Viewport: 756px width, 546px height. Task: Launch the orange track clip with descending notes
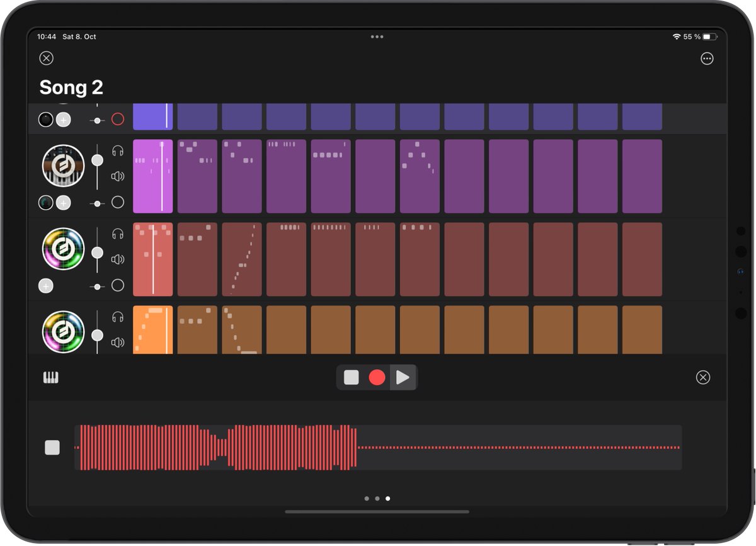(x=242, y=330)
